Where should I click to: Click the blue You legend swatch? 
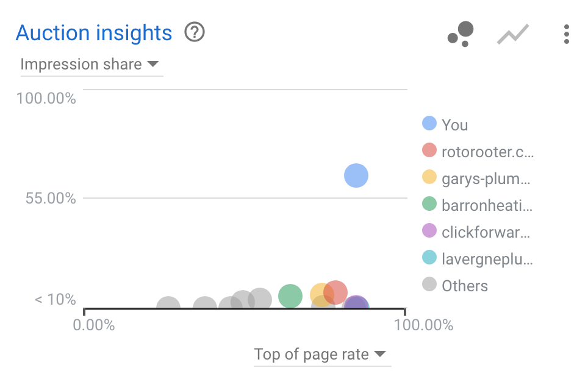(429, 124)
